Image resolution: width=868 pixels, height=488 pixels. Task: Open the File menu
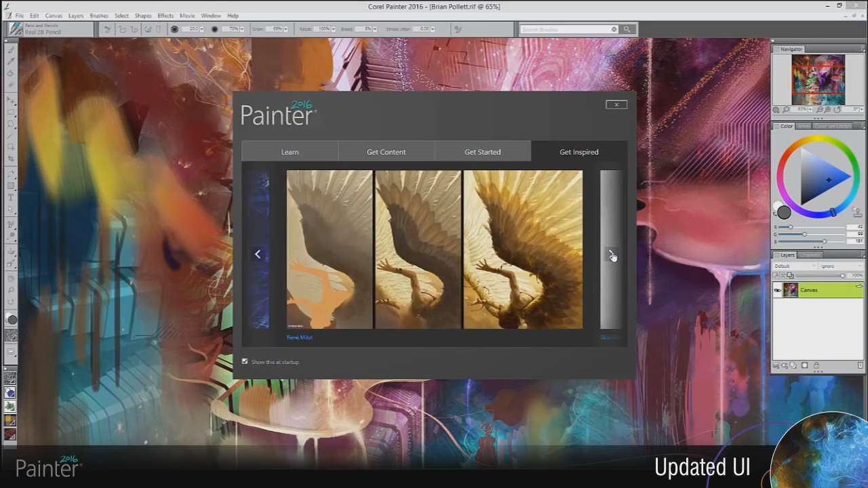point(20,16)
